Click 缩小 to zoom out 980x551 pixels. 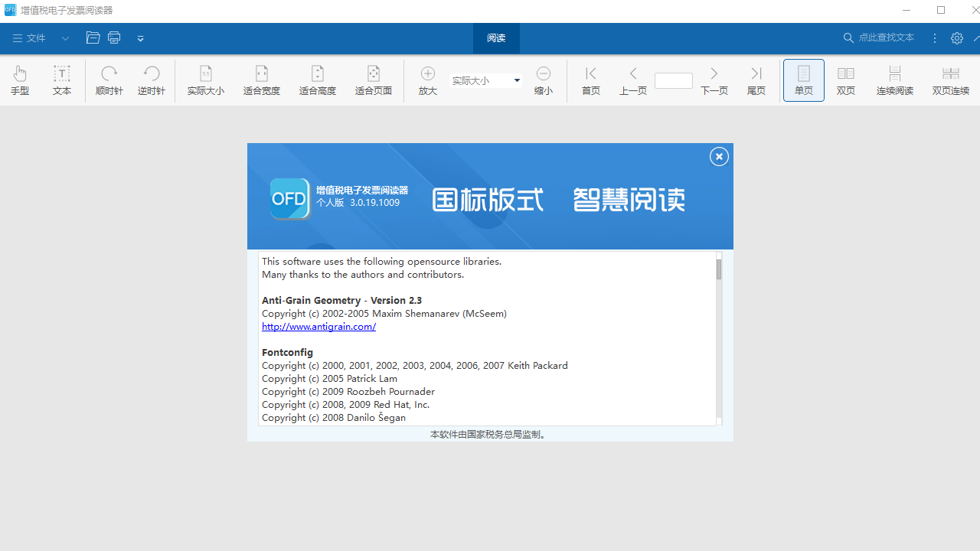click(544, 80)
